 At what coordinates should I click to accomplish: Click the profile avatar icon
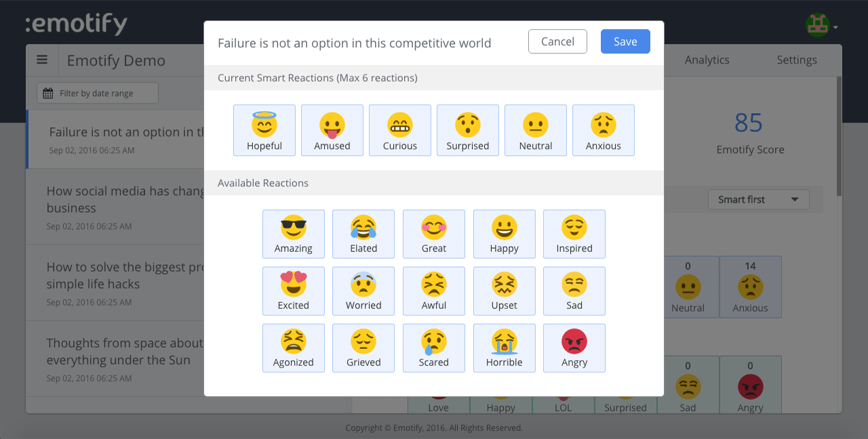click(818, 24)
